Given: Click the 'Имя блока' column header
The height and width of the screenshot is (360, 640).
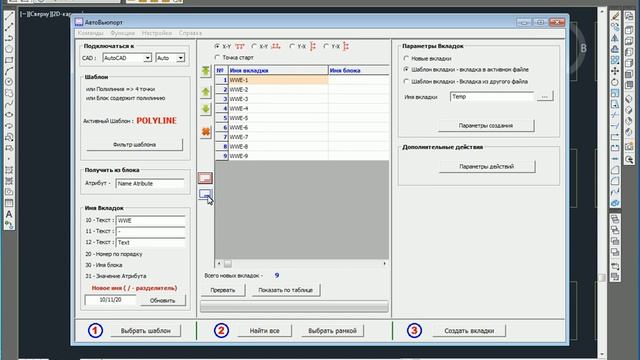Looking at the screenshot, I should (358, 71).
